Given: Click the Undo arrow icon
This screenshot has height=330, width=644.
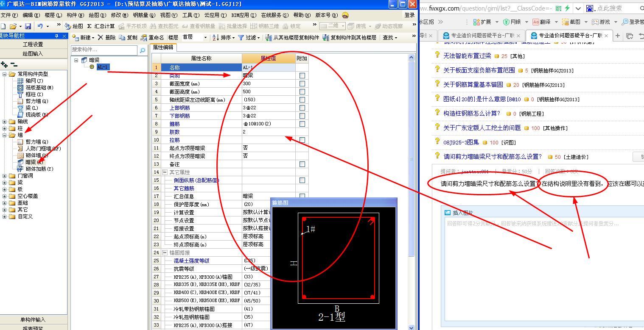Looking at the screenshot, I should [x=40, y=26].
